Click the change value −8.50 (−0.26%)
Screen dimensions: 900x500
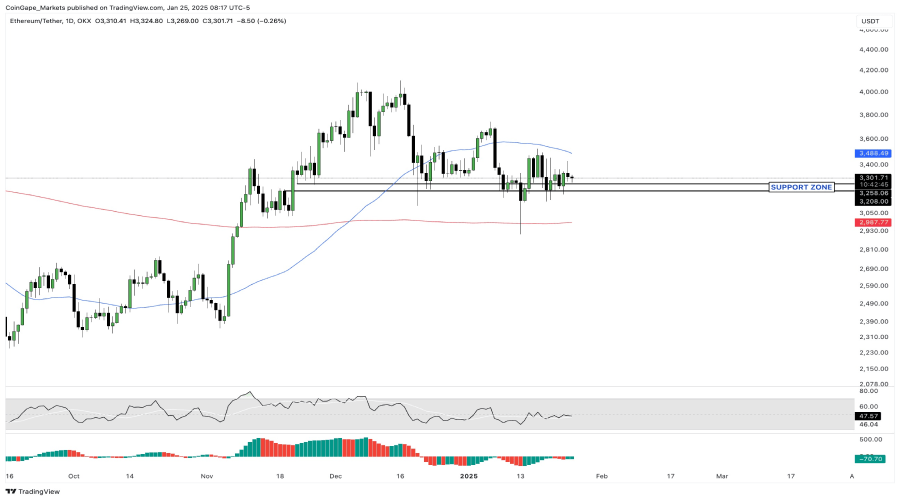point(262,21)
